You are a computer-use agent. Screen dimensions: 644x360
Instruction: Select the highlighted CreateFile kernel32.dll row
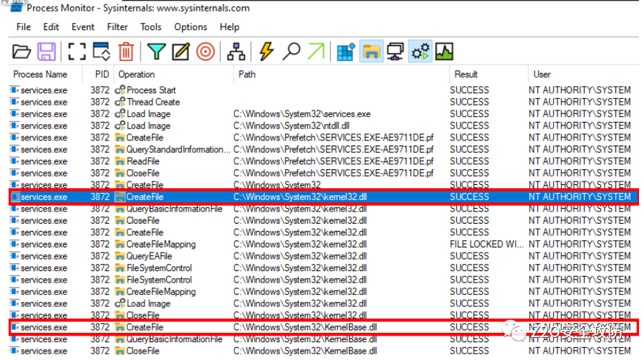(x=324, y=196)
